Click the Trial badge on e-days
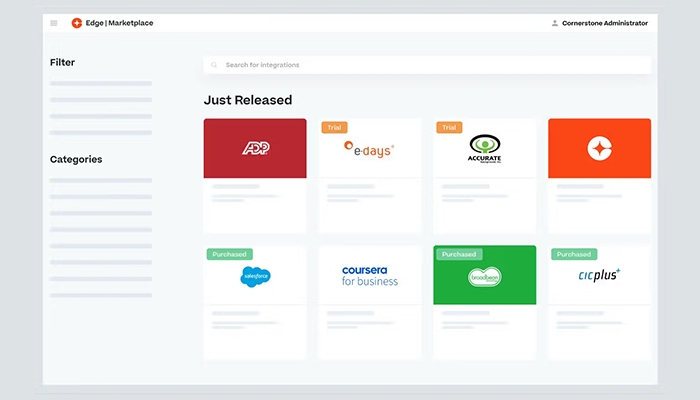The image size is (700, 400). pos(334,127)
